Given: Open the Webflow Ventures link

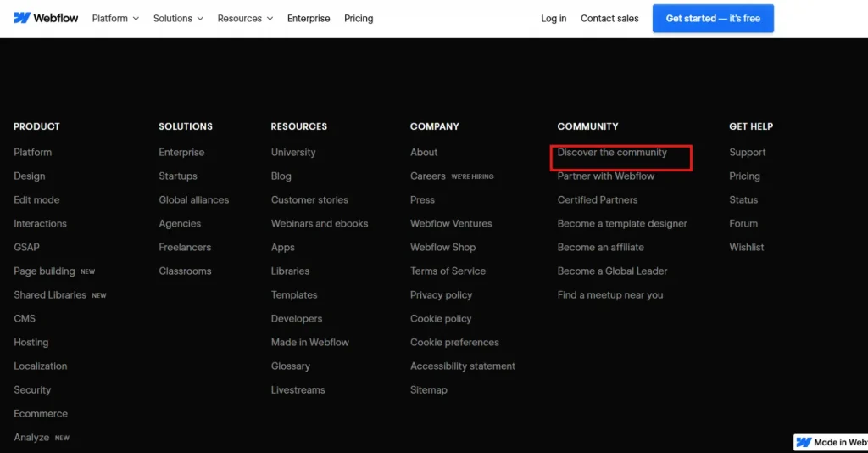Looking at the screenshot, I should click(451, 224).
